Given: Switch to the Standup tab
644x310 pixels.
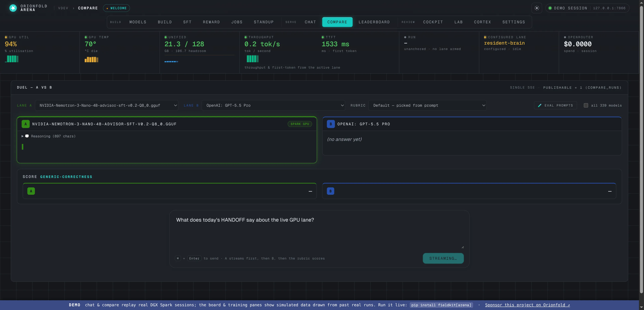Looking at the screenshot, I should pyautogui.click(x=264, y=22).
